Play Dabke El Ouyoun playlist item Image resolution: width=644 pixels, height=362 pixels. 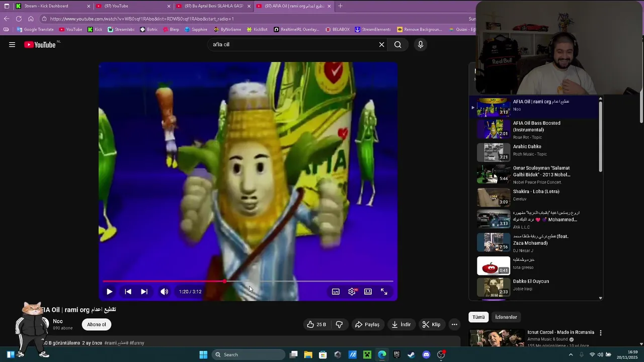click(x=536, y=286)
